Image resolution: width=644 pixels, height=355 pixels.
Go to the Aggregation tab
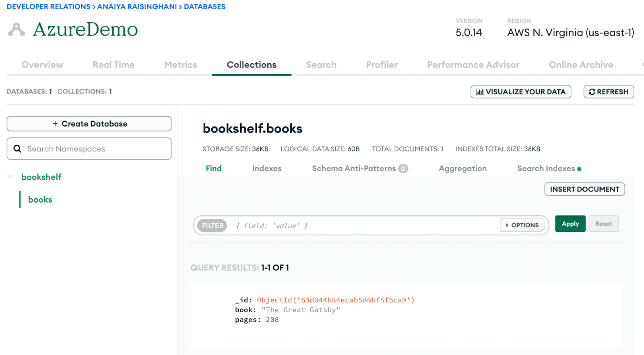[462, 168]
